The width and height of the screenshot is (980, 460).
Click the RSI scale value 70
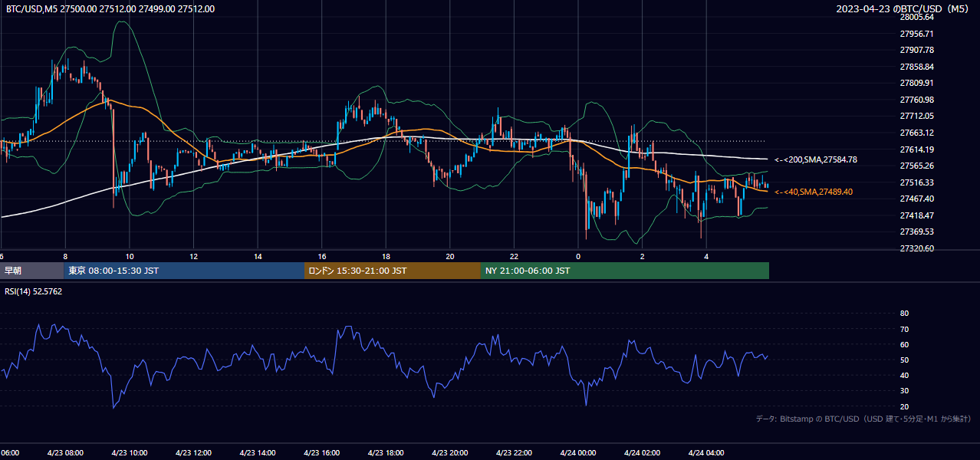tap(904, 329)
